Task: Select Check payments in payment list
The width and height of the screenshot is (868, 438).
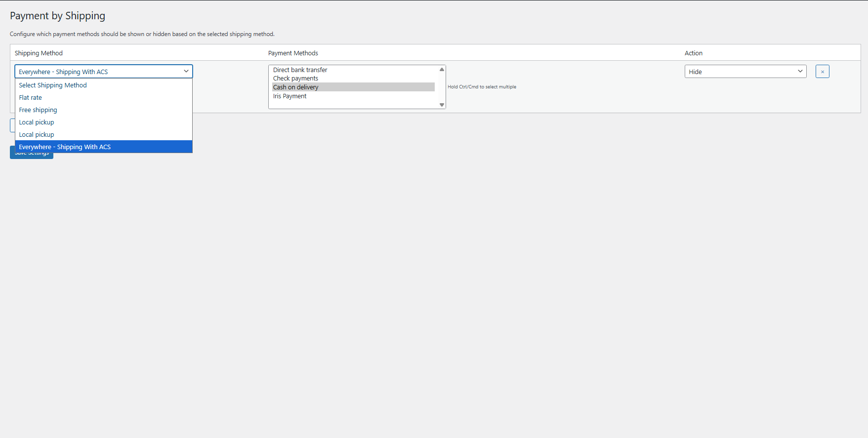Action: tap(295, 79)
